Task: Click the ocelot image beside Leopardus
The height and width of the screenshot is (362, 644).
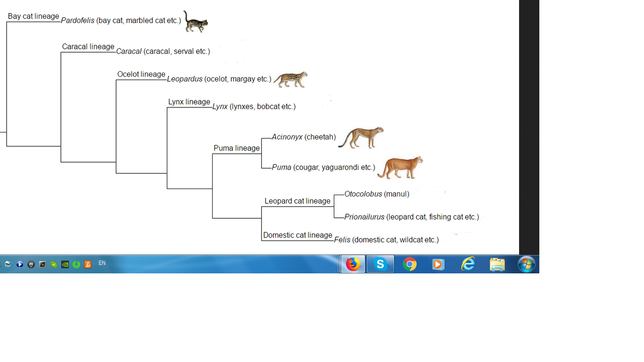Action: tap(290, 79)
